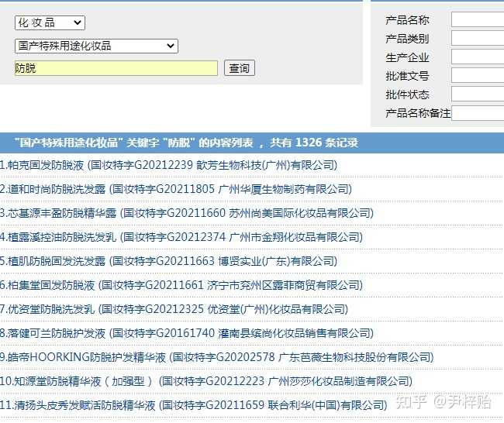Open result 4 植露溪控油防脱洗发乳
The image size is (504, 423).
click(181, 237)
